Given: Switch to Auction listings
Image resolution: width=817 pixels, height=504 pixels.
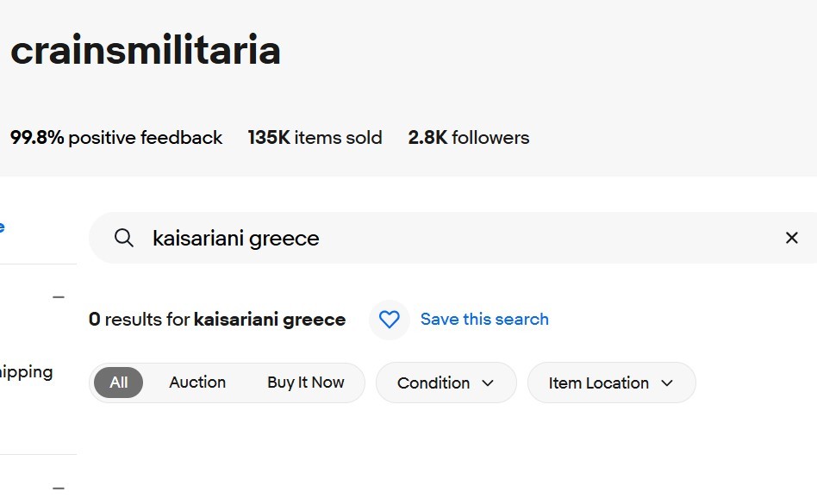Looking at the screenshot, I should click(197, 383).
